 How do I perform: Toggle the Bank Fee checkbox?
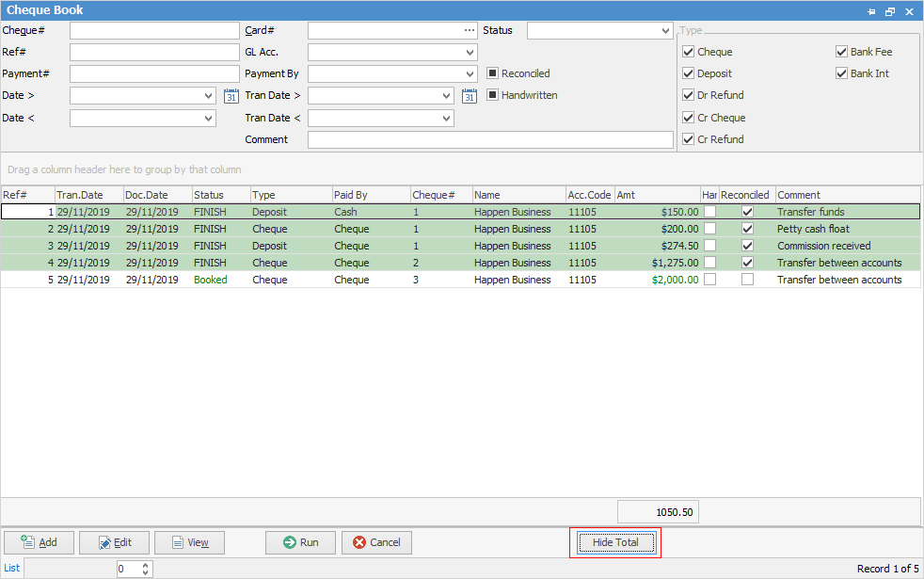tap(842, 52)
